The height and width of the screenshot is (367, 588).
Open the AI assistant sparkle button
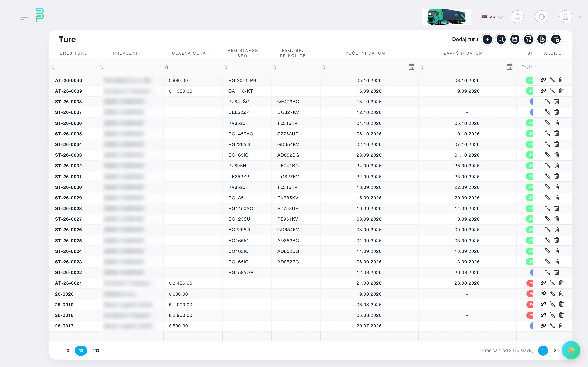pos(571,350)
